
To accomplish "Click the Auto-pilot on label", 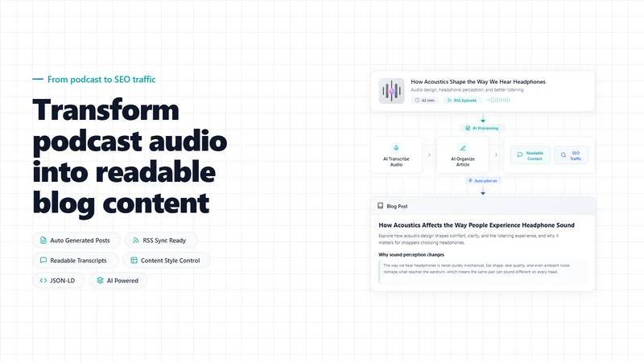I will (x=483, y=180).
